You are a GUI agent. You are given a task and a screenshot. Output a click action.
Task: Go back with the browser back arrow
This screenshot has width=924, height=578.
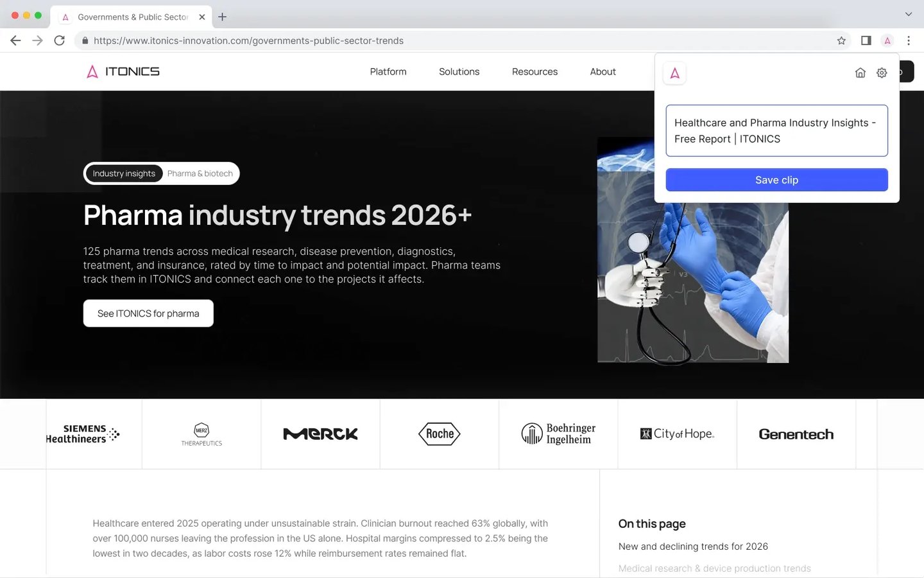(15, 40)
